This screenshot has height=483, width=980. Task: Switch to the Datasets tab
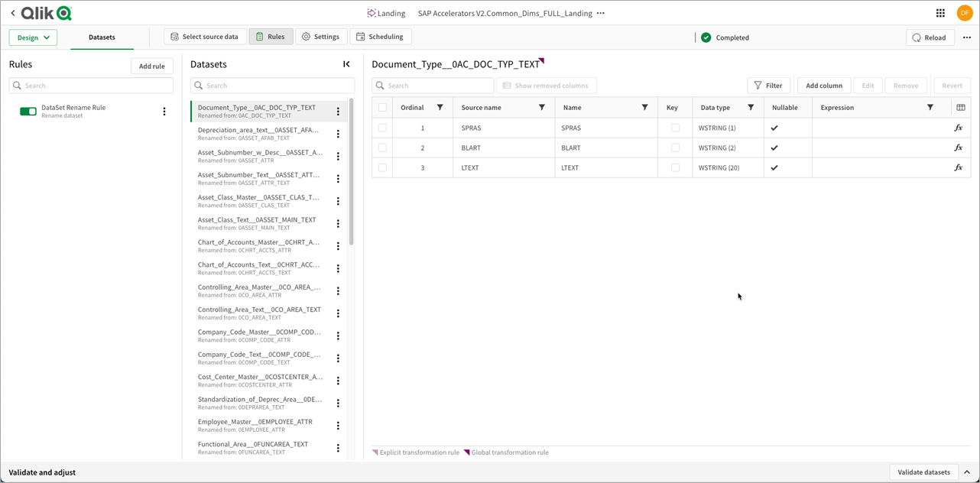[102, 37]
